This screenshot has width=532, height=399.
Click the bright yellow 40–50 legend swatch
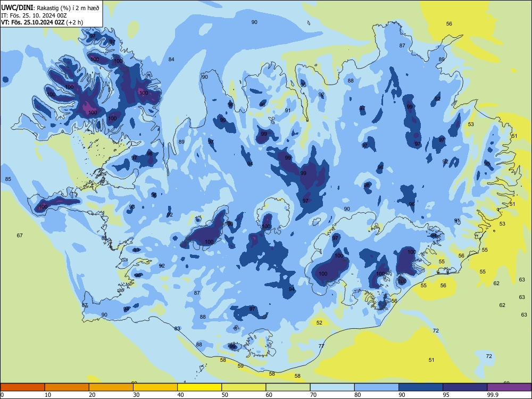coord(199,387)
